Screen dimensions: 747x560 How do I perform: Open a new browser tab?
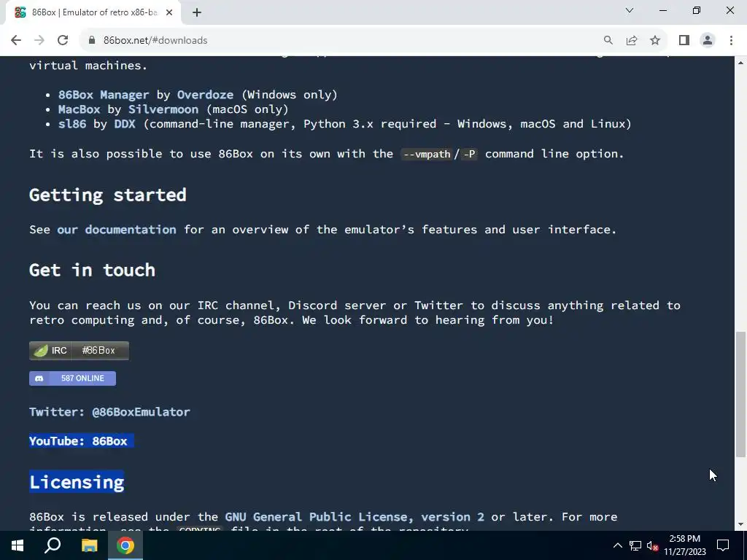pyautogui.click(x=197, y=12)
